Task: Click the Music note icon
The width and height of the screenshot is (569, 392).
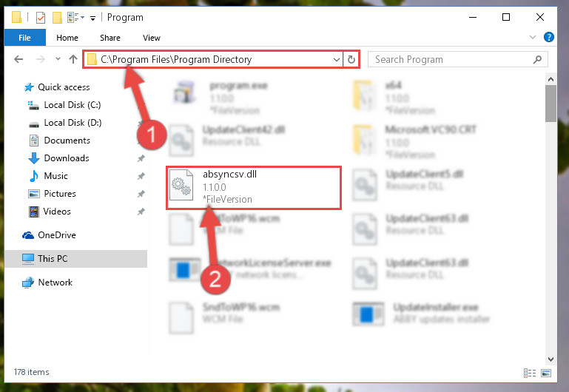Action: pyautogui.click(x=34, y=176)
